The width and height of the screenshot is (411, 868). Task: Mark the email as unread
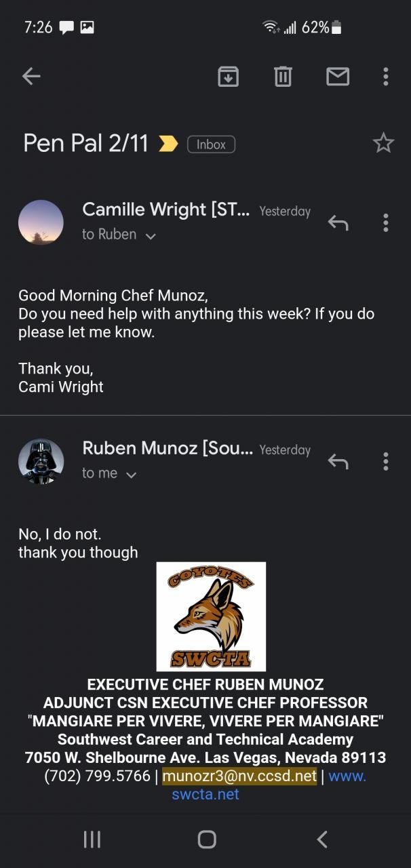coord(338,77)
